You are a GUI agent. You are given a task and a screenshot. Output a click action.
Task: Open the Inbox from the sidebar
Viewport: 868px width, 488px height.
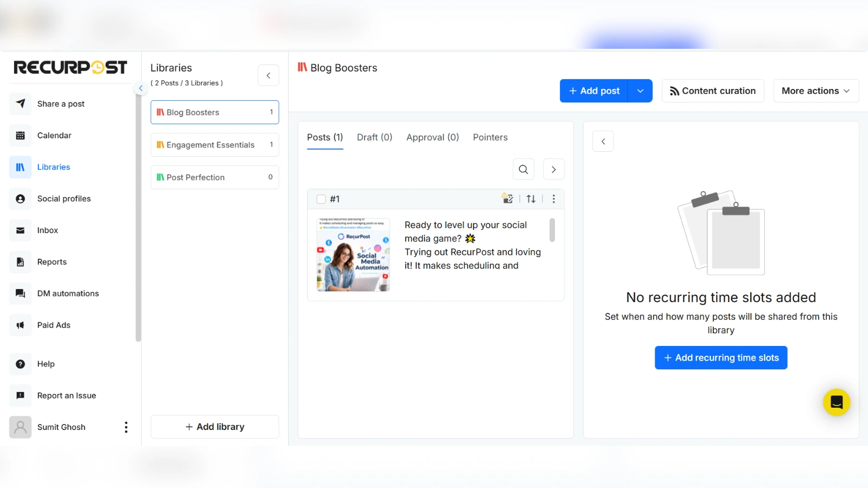[20, 230]
